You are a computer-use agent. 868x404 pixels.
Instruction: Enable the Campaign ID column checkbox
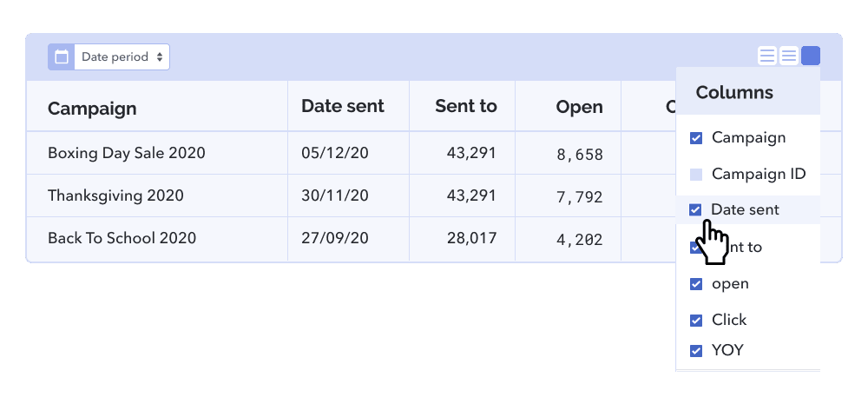pos(696,175)
